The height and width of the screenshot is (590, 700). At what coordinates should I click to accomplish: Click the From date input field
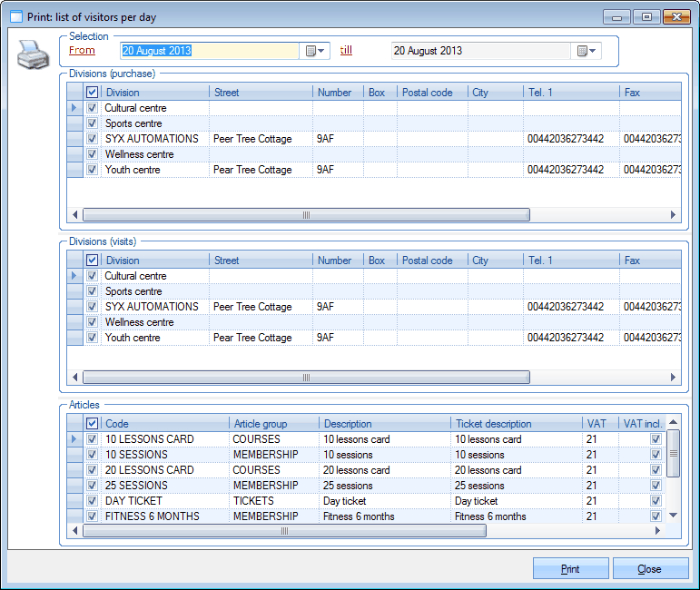[209, 52]
